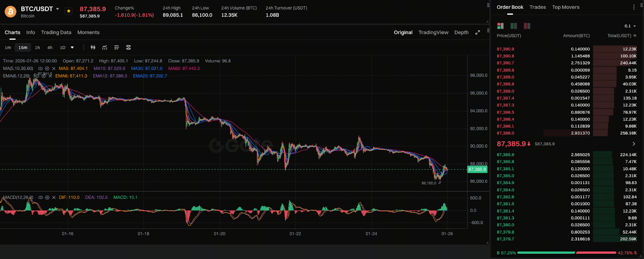Screen dimensions: 644x259
Task: Switch to the Charts tab
Action: [x=12, y=33]
